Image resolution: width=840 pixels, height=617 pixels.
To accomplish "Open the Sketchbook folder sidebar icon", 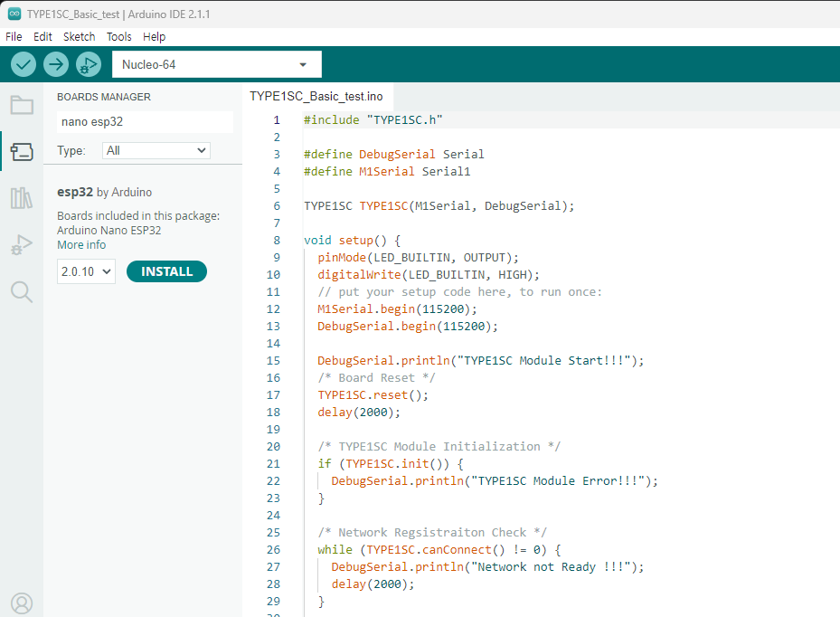I will coord(22,105).
